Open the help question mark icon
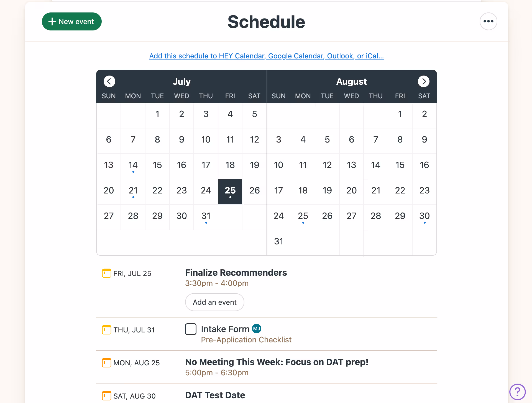 point(518,392)
